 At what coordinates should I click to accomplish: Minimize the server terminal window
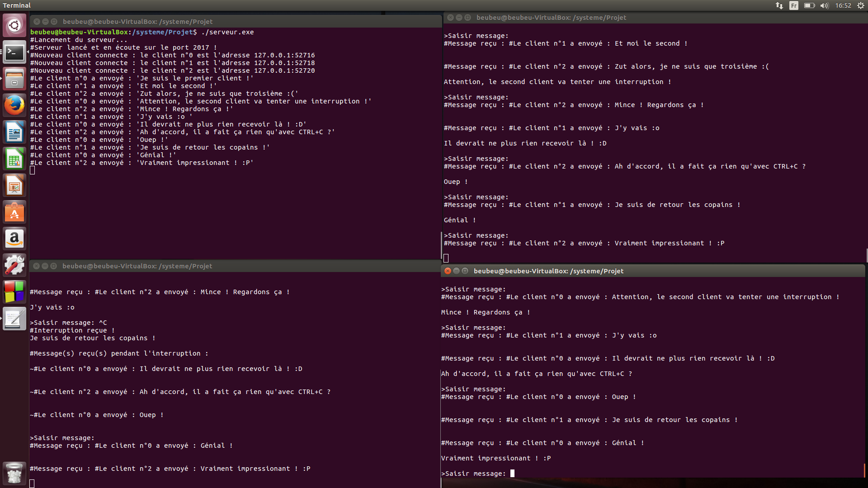click(x=45, y=22)
